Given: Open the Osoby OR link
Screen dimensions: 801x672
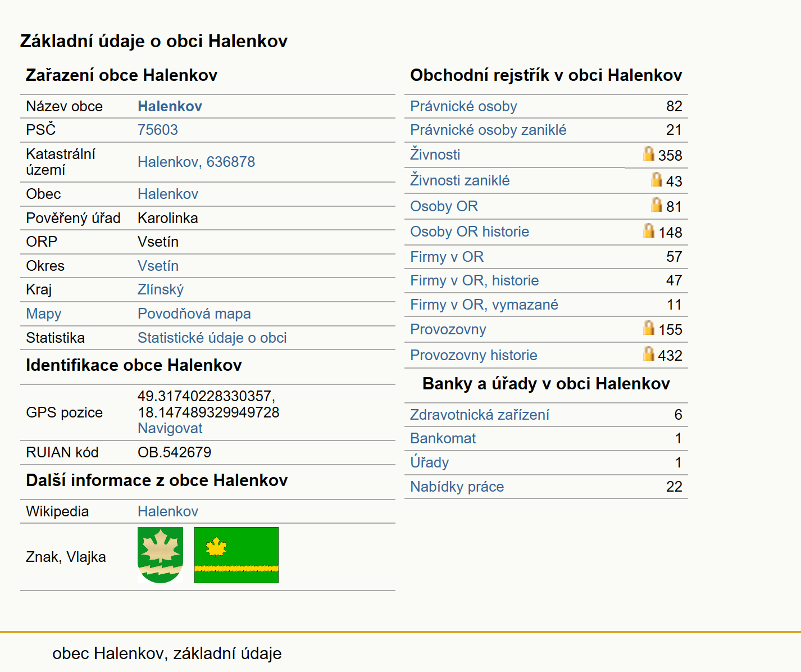Looking at the screenshot, I should (444, 206).
